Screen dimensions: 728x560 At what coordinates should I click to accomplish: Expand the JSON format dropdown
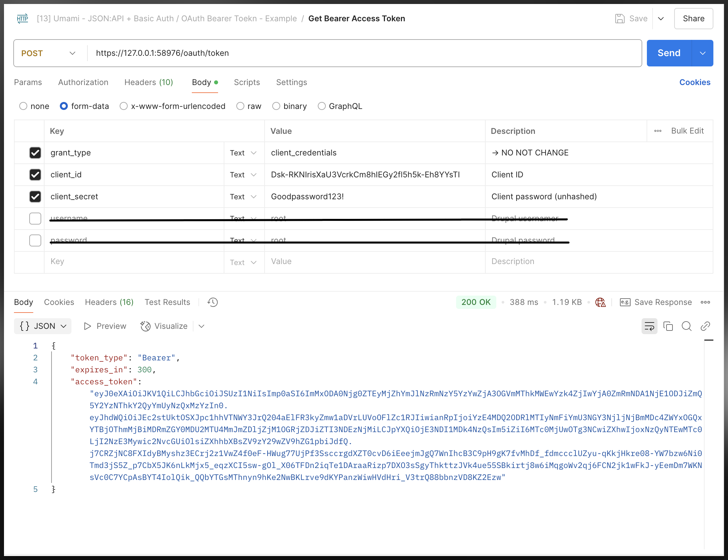click(x=43, y=326)
